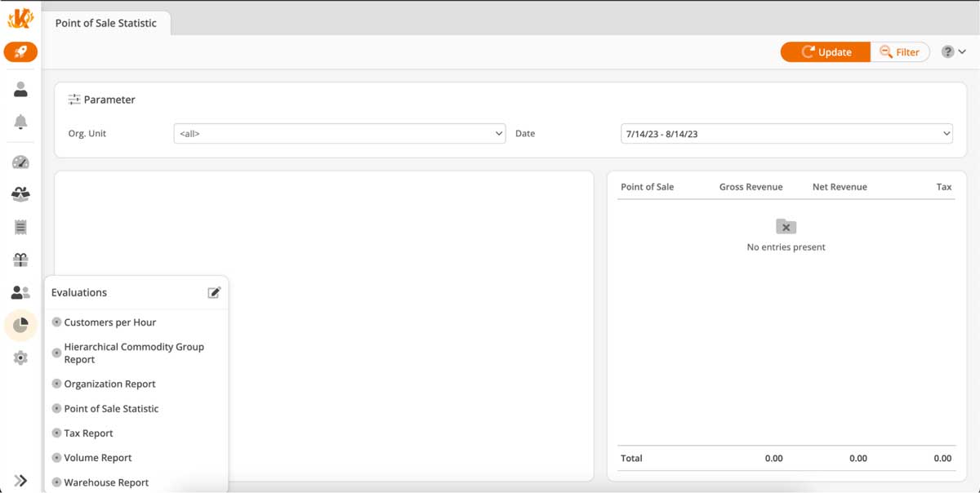The width and height of the screenshot is (980, 493).
Task: Select the palette icon in the sidebar
Action: pyautogui.click(x=20, y=162)
